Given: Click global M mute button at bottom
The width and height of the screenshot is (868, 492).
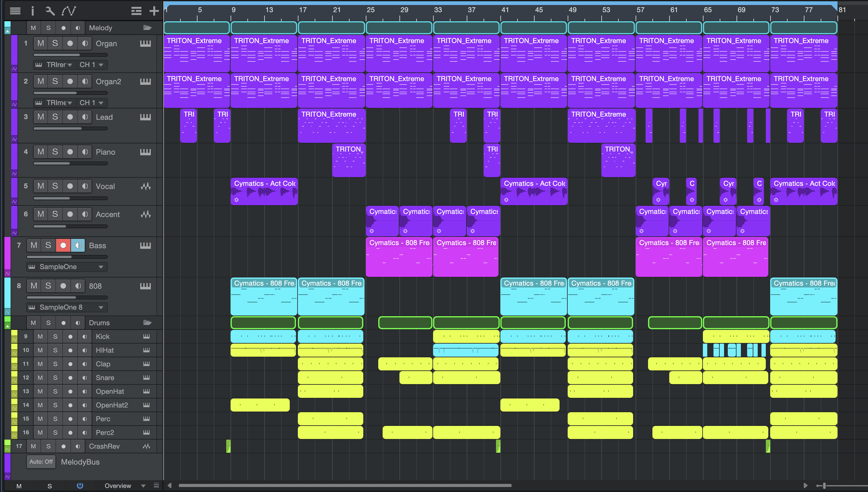Looking at the screenshot, I should coord(19,486).
